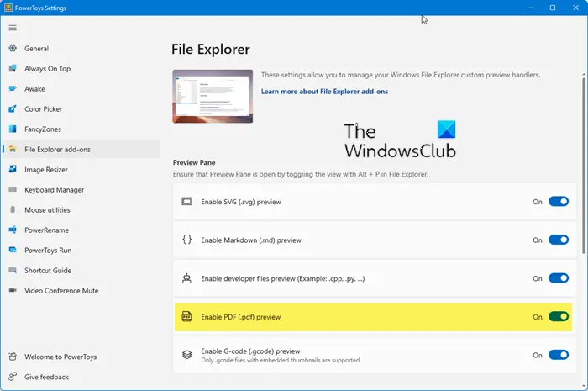Open PowerRename settings
The image size is (588, 391).
pyautogui.click(x=81, y=230)
